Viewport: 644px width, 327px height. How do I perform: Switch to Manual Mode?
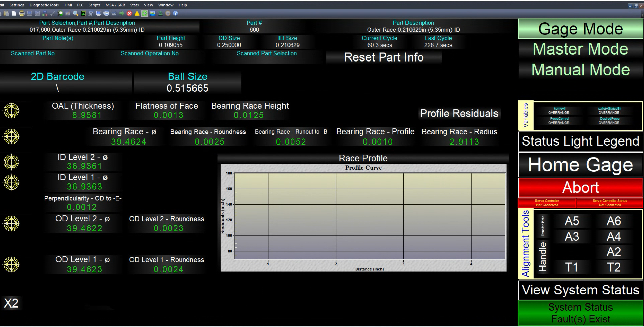pyautogui.click(x=581, y=70)
